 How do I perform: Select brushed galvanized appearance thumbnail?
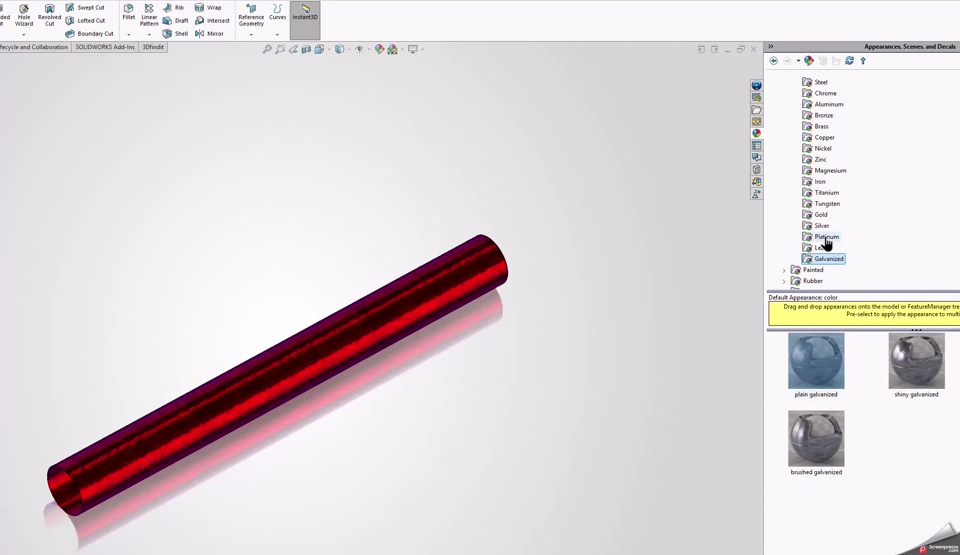816,439
